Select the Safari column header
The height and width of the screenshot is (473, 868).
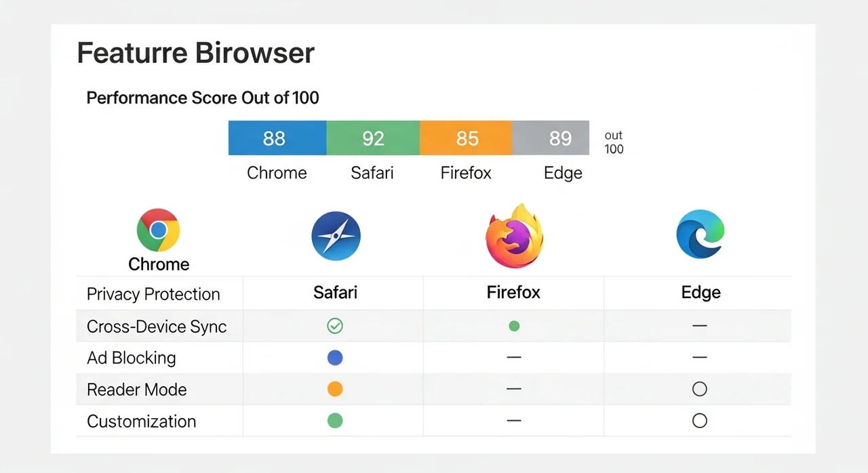pyautogui.click(x=335, y=293)
